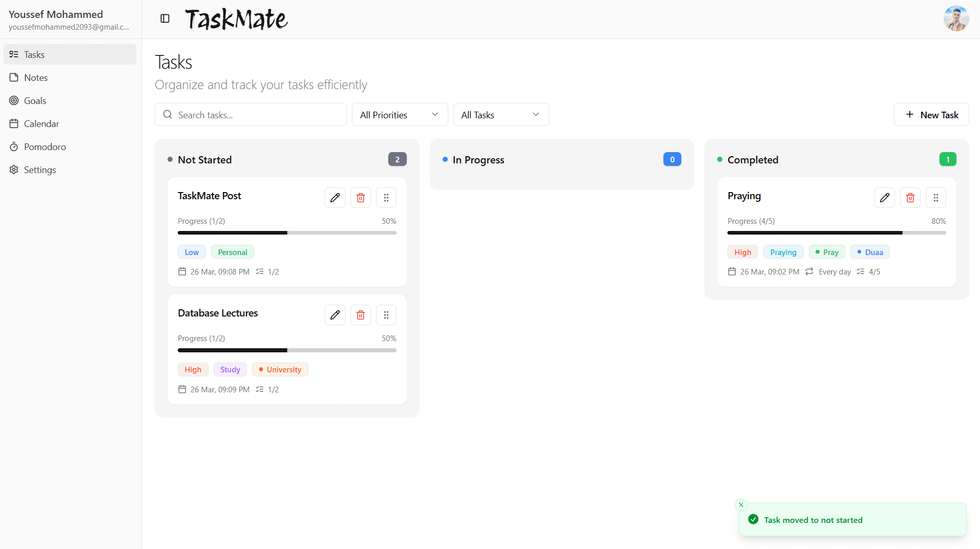Viewport: 980px width, 549px height.
Task: Open the Pomodoro timer section
Action: (45, 146)
